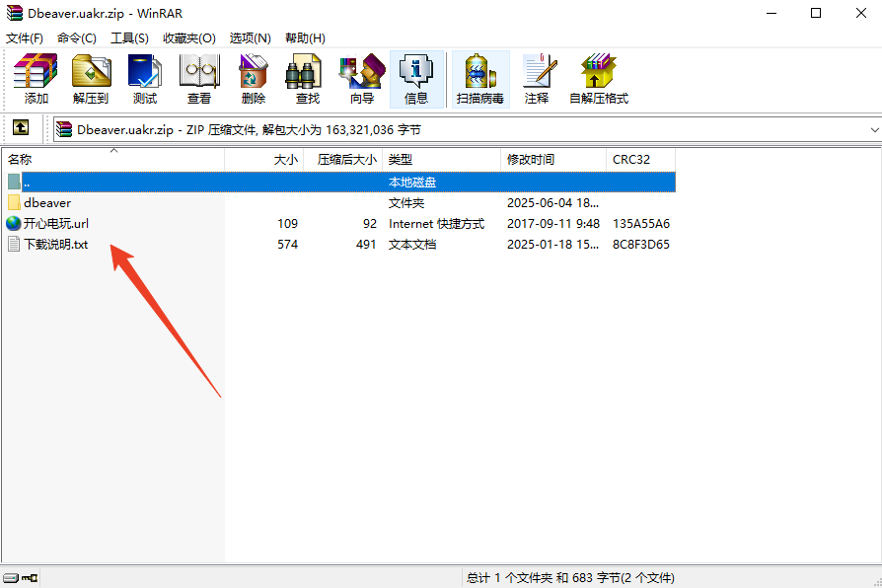Click the compressed size value 491

(x=366, y=245)
